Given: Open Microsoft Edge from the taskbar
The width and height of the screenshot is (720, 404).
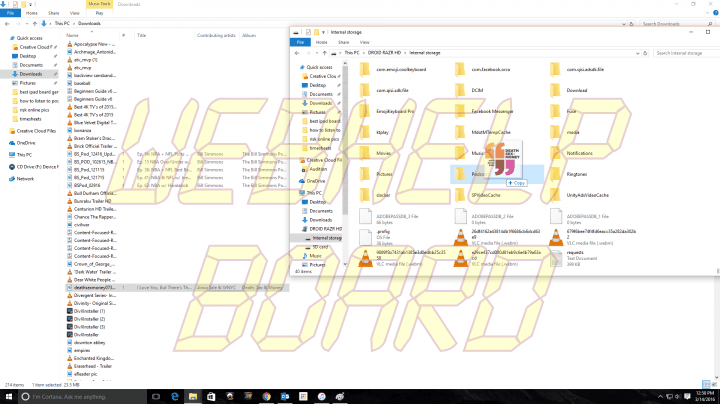Looking at the screenshot, I should pyautogui.click(x=174, y=396).
